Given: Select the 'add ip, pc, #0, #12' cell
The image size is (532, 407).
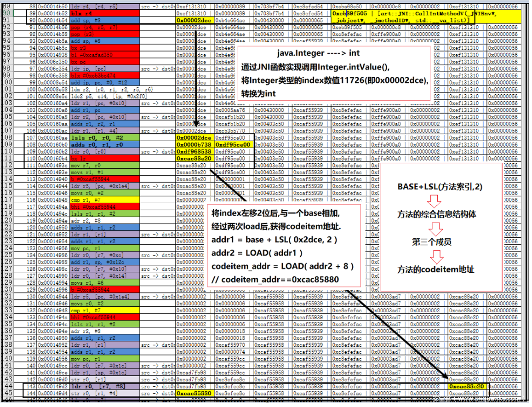Looking at the screenshot, I should click(x=105, y=82).
